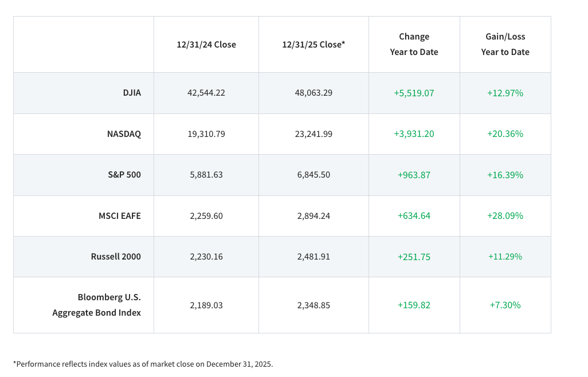The width and height of the screenshot is (588, 377).
Task: Select the Change Year to Date header
Action: tap(414, 44)
